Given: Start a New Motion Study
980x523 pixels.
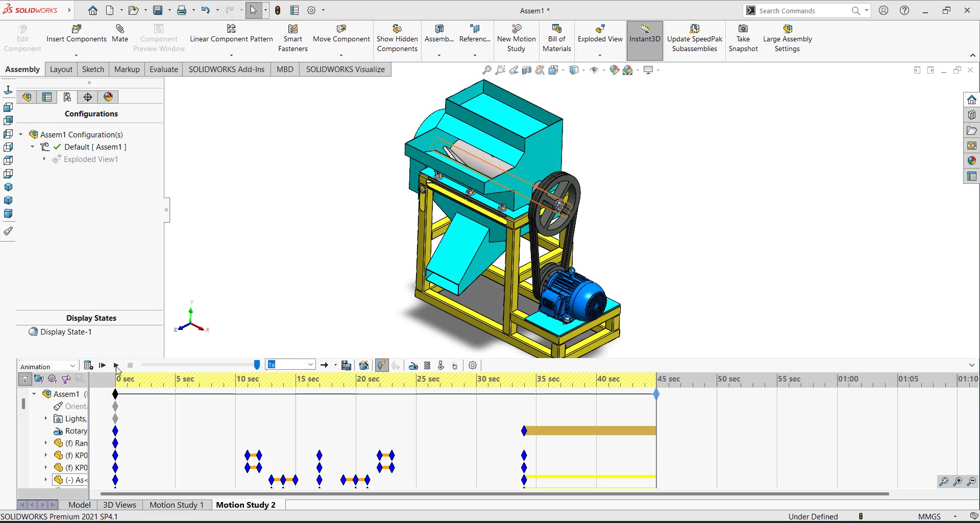Looking at the screenshot, I should [516, 38].
